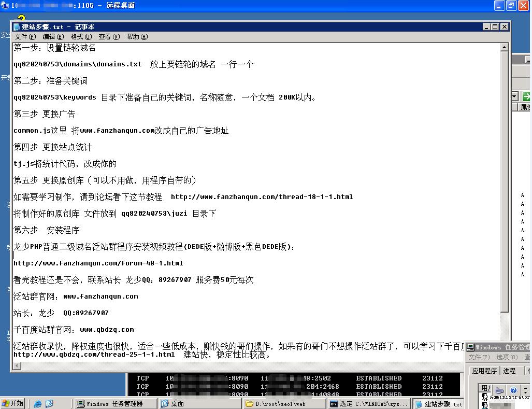Activate the C:\WINDOWS\sys command prompt taskbar button
This screenshot has width=532, height=409.
pyautogui.click(x=369, y=404)
